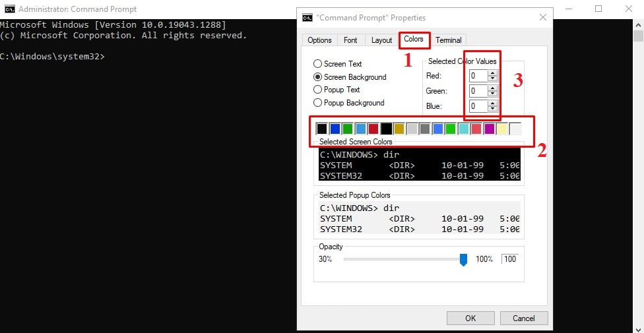The image size is (644, 333).
Task: Choose the coral red swatch beside magenta
Action: pos(476,129)
